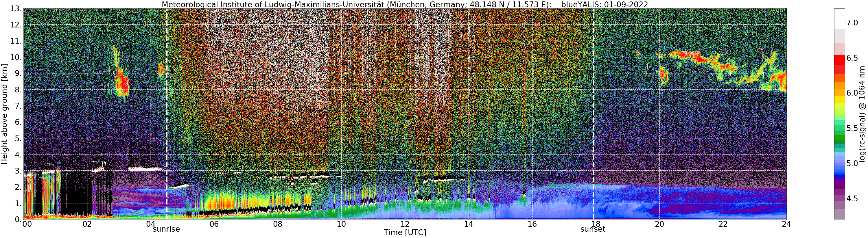Click the '2.' height tick label
The image size is (868, 238).
(18, 187)
